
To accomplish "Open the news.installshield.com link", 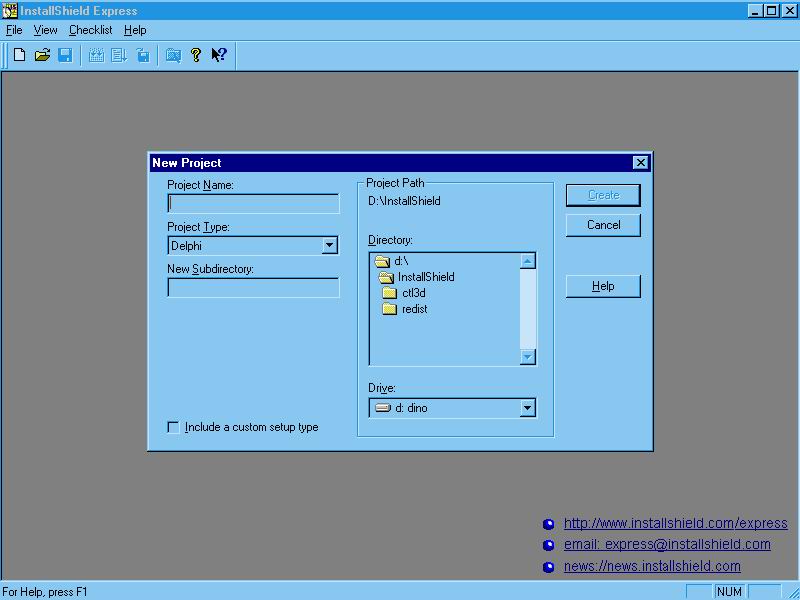I will (652, 566).
